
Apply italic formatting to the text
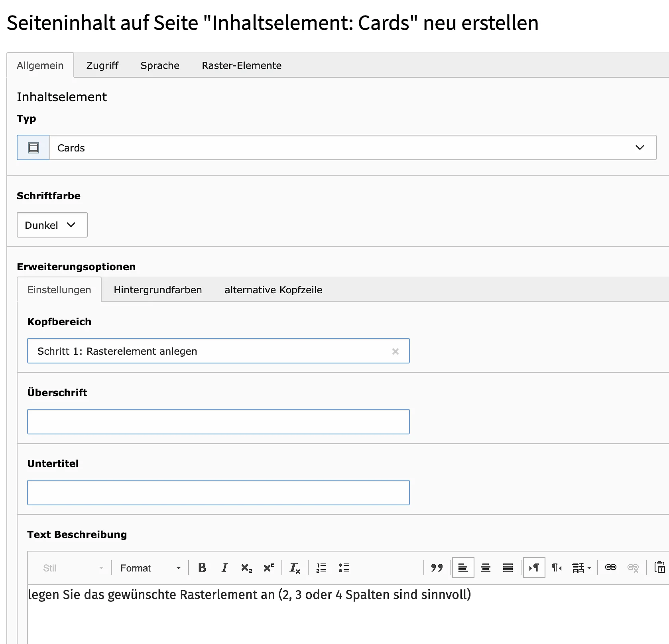point(224,567)
